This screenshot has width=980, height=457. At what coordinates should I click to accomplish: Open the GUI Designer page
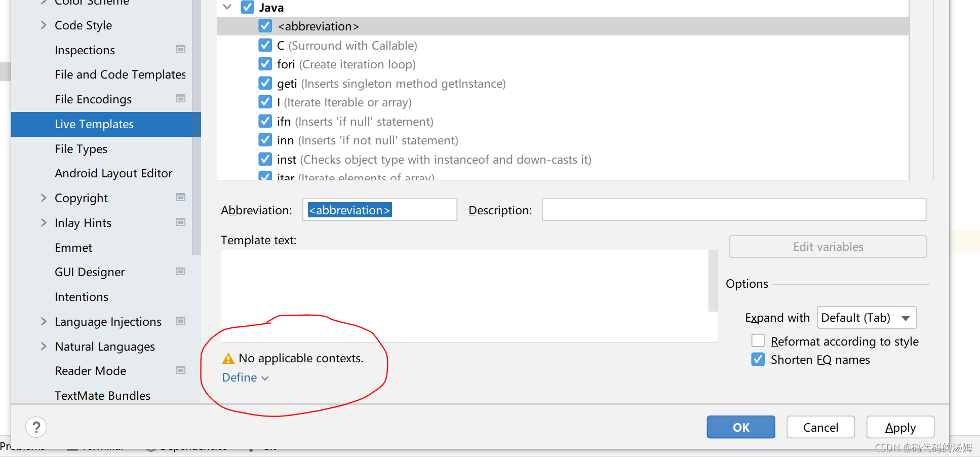[90, 272]
